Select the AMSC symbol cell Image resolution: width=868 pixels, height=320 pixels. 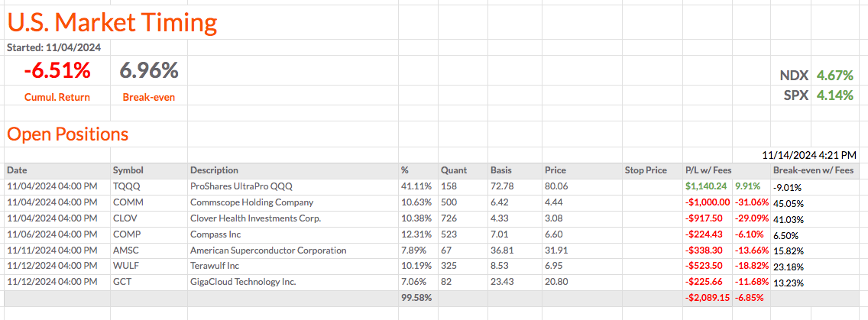click(126, 251)
